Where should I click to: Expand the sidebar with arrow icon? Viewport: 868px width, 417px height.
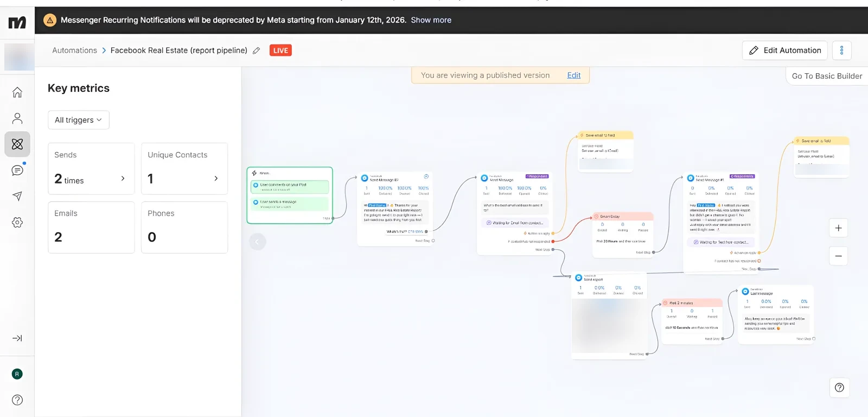click(17, 338)
